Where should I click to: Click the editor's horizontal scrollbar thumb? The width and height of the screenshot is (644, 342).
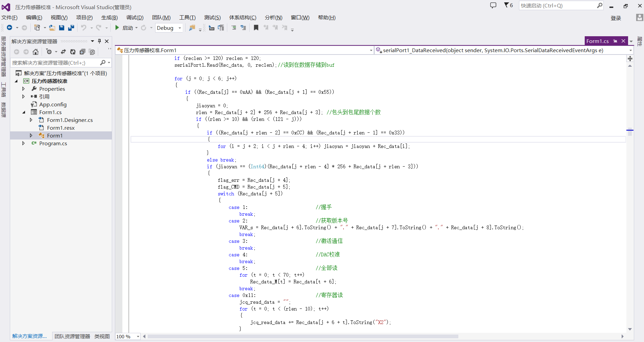click(x=303, y=337)
